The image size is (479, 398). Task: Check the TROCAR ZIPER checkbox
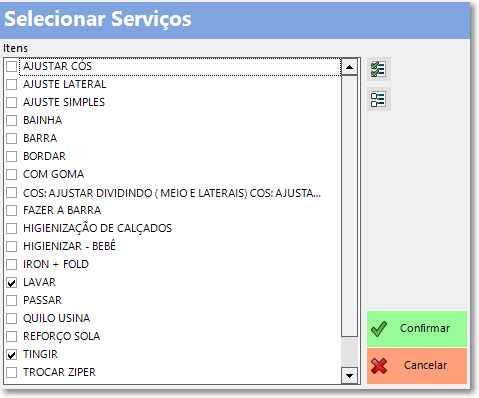coord(12,372)
